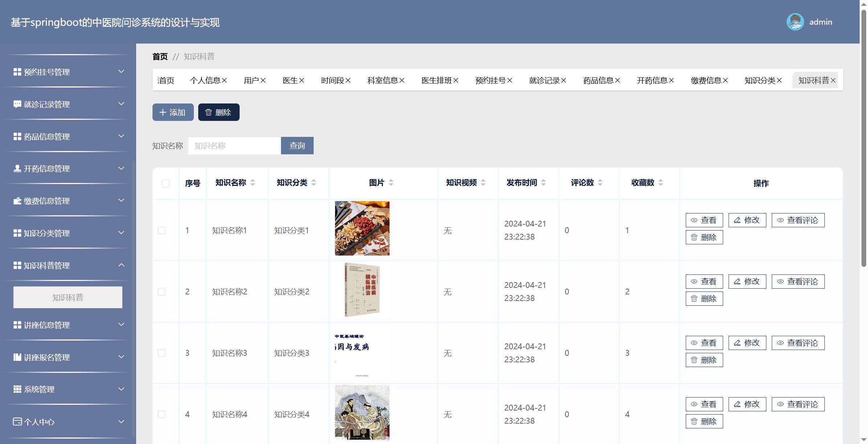Check the row for 知识名称3
Viewport: 868px width, 444px height.
(x=162, y=353)
